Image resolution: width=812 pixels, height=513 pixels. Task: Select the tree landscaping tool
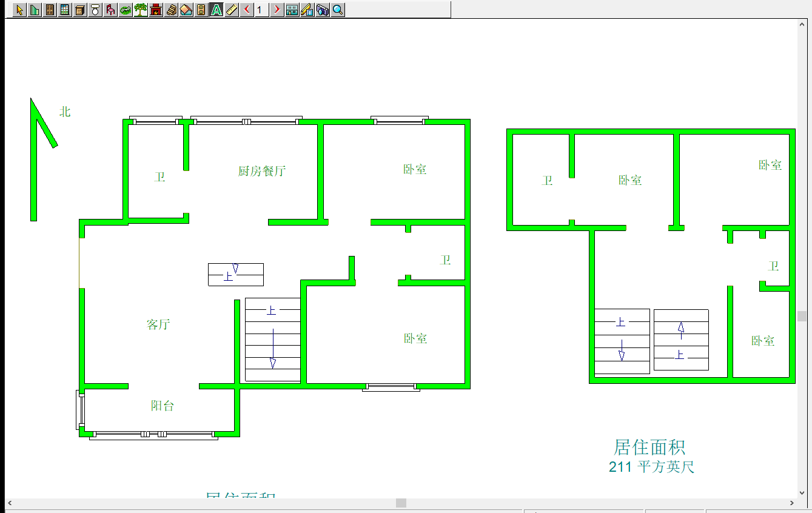coord(141,10)
